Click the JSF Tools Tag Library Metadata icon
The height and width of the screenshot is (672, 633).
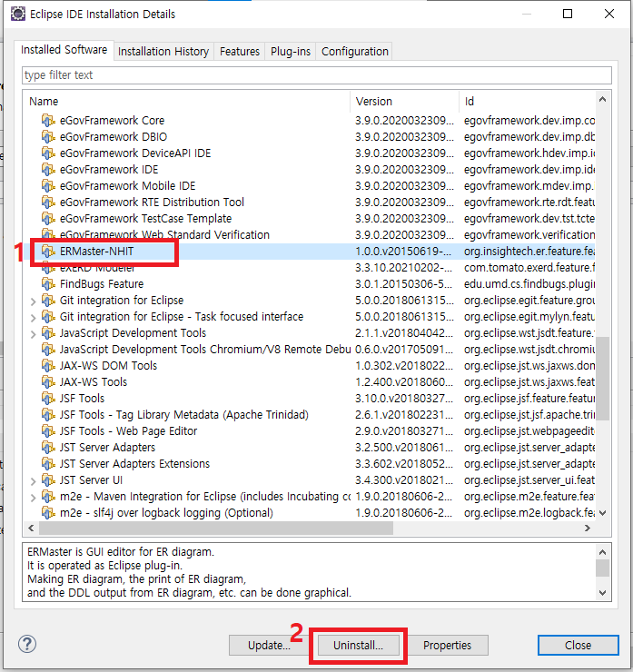click(x=48, y=414)
